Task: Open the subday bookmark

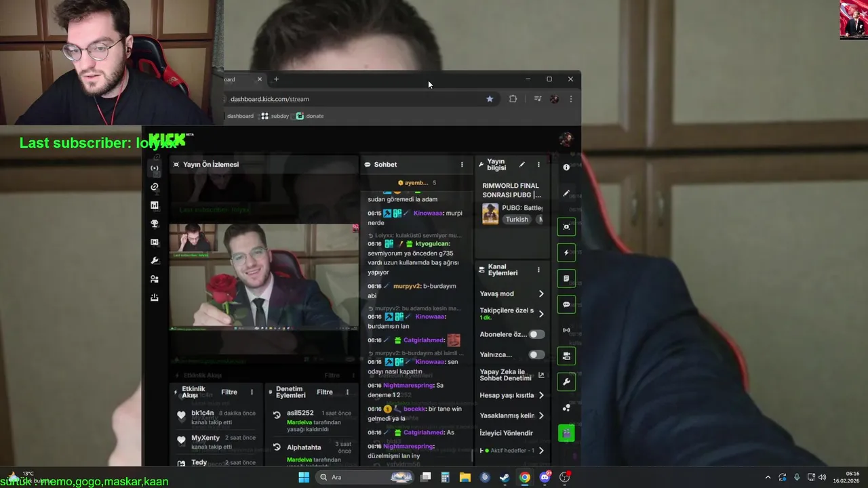Action: [275, 116]
